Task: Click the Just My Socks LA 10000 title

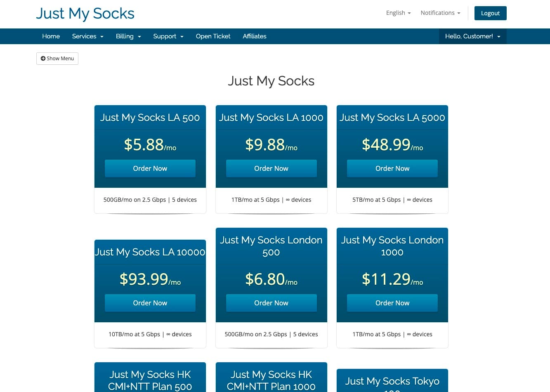Action: click(150, 252)
